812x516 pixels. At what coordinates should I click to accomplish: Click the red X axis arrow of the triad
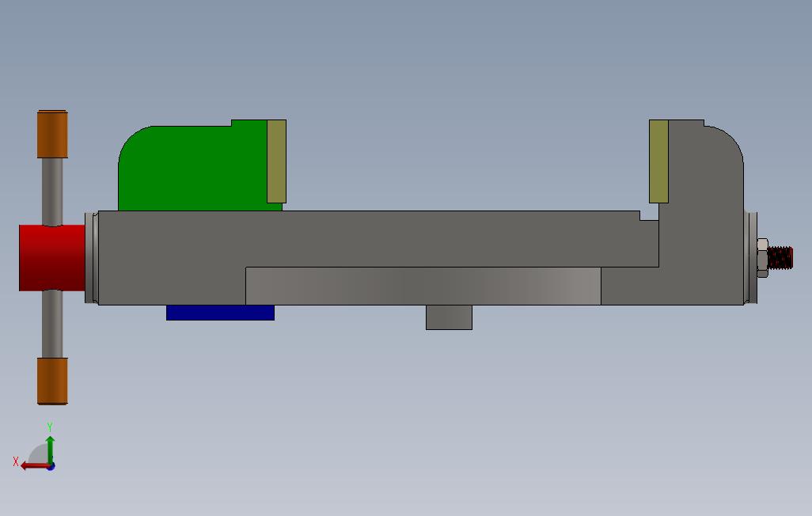point(35,466)
